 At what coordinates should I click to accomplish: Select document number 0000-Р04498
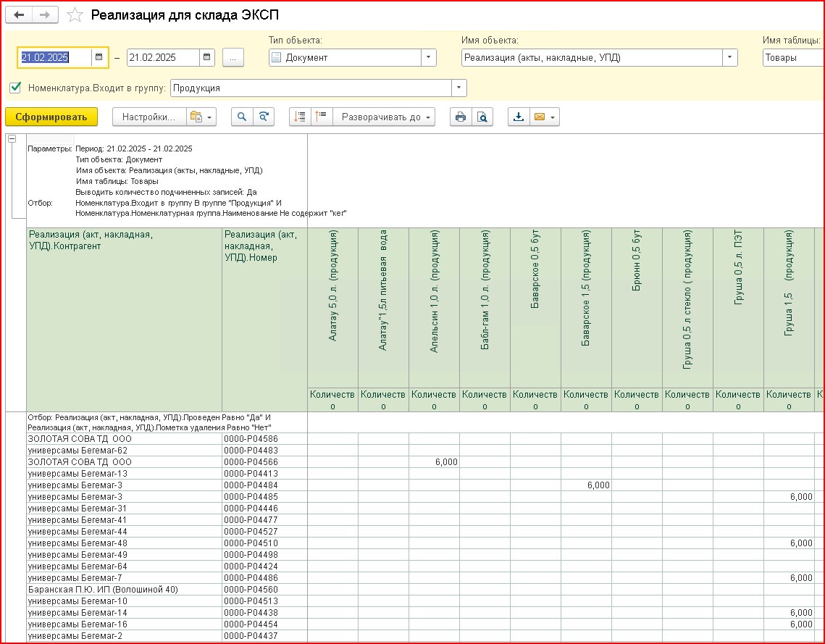coord(264,555)
